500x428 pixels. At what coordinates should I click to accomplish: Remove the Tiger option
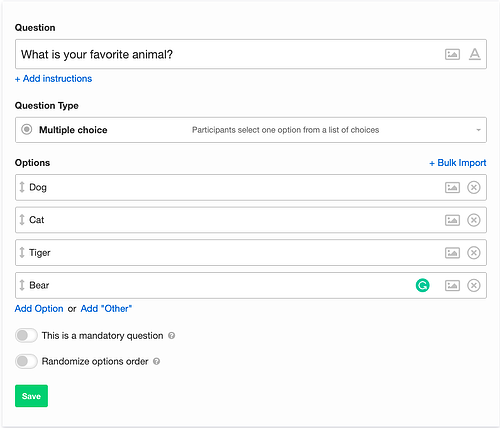point(474,253)
